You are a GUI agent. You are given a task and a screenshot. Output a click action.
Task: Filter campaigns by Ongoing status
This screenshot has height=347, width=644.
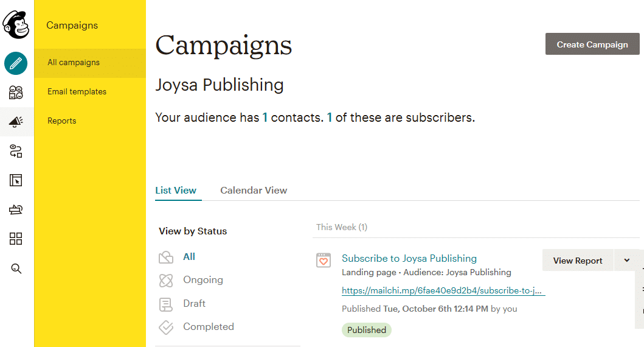[x=203, y=280]
